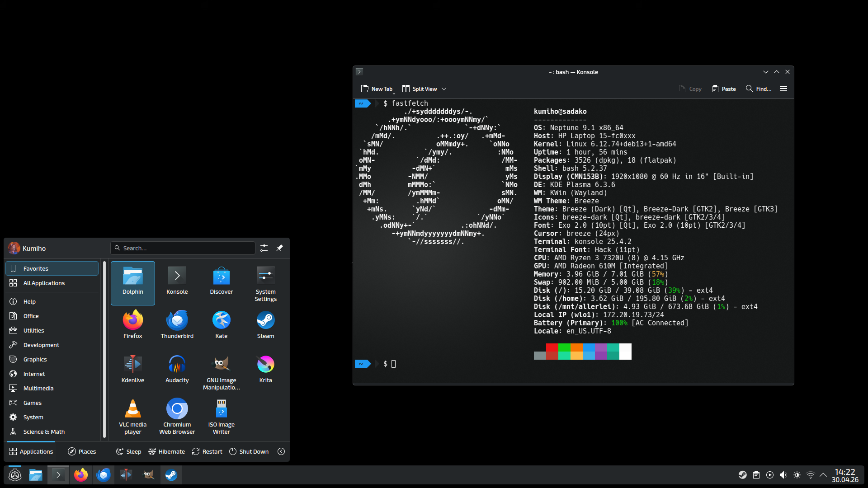Click the Firefox taskbar icon
Screen dimensions: 868x488
[x=81, y=475]
